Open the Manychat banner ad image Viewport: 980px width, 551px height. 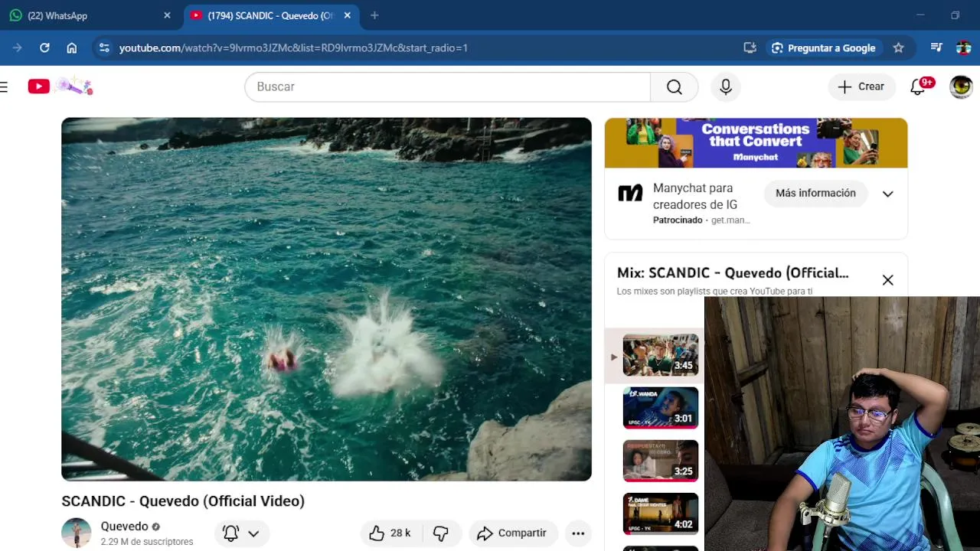point(756,143)
